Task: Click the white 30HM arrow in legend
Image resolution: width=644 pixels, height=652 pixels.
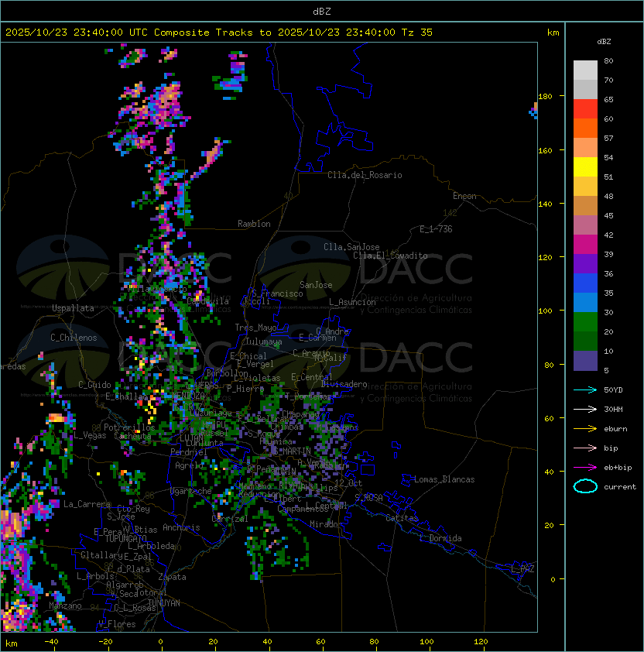Action: 585,409
